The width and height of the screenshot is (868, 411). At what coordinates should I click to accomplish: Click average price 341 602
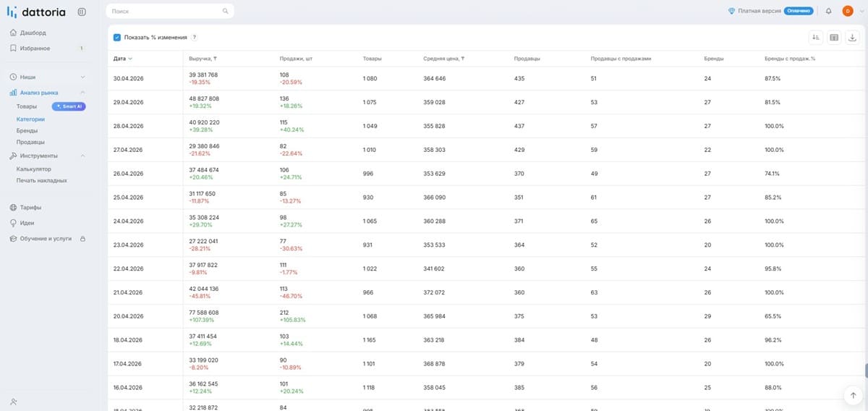coord(435,268)
